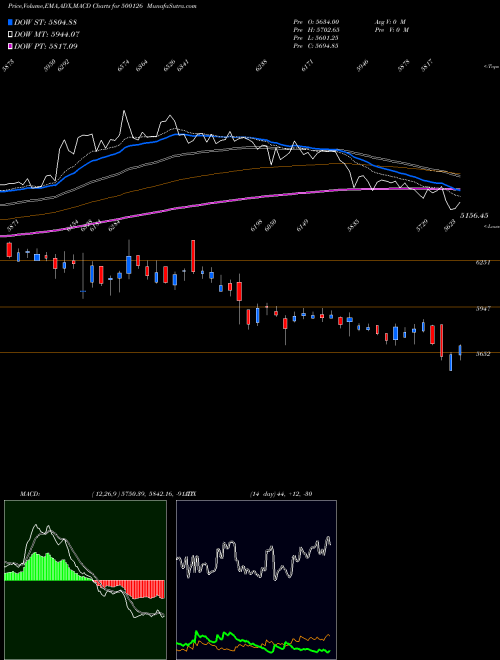Click the 5156.45 last price label
Image resolution: width=500 pixels, height=660 pixels.
(x=474, y=216)
